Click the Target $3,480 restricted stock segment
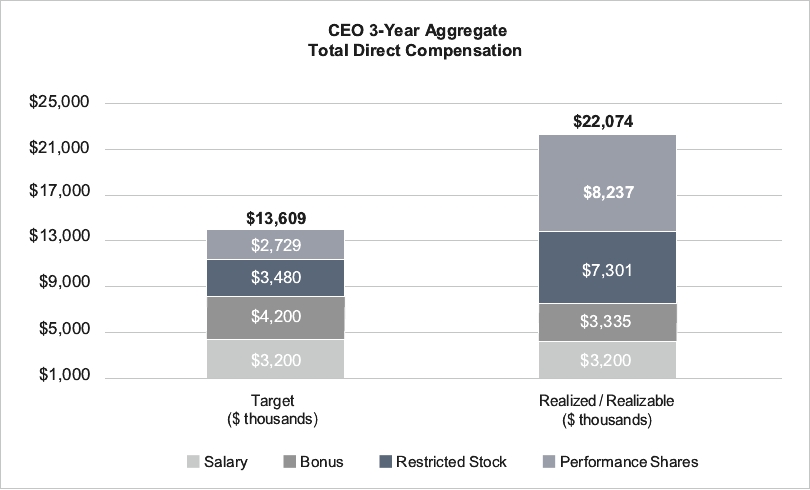810x490 pixels. (275, 277)
